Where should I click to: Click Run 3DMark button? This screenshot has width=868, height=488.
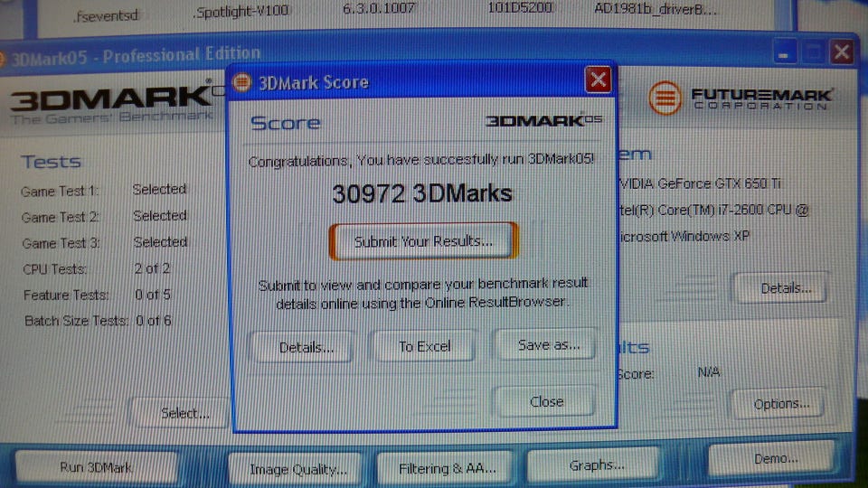pos(97,467)
